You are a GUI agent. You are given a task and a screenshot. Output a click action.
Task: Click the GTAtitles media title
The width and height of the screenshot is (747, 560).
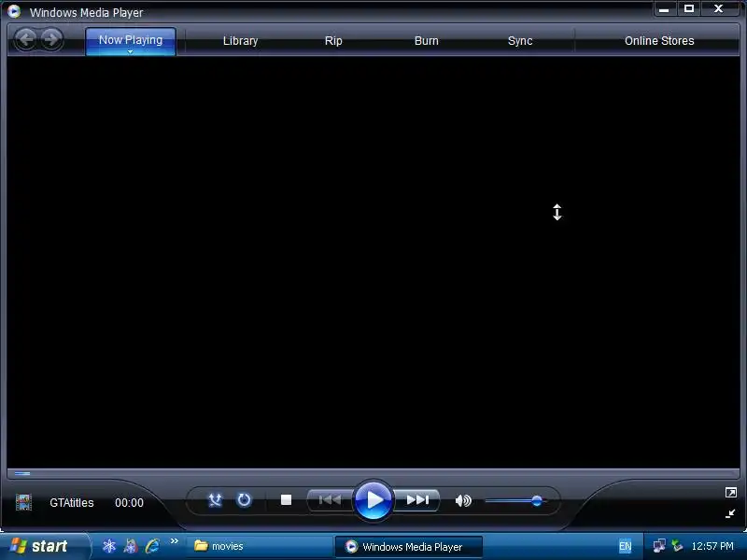(x=72, y=503)
